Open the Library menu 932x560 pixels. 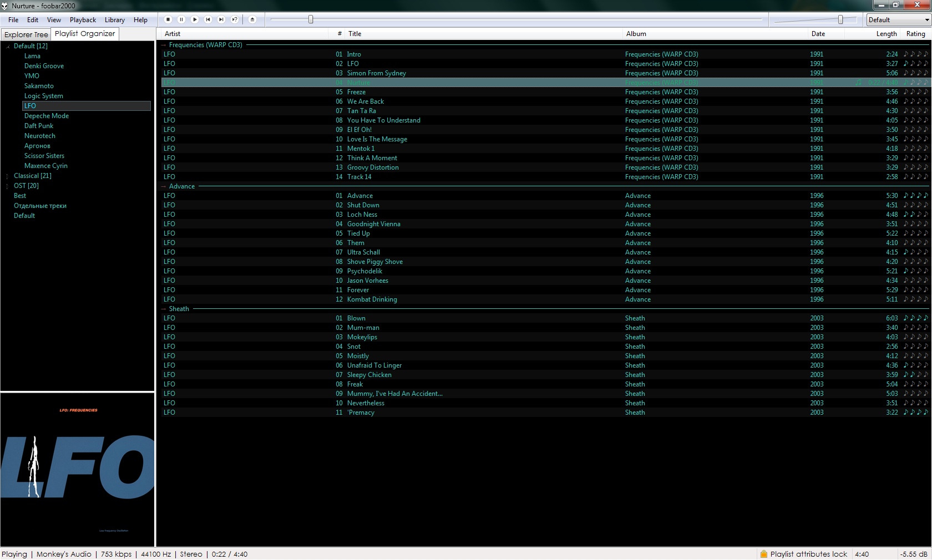pyautogui.click(x=115, y=20)
